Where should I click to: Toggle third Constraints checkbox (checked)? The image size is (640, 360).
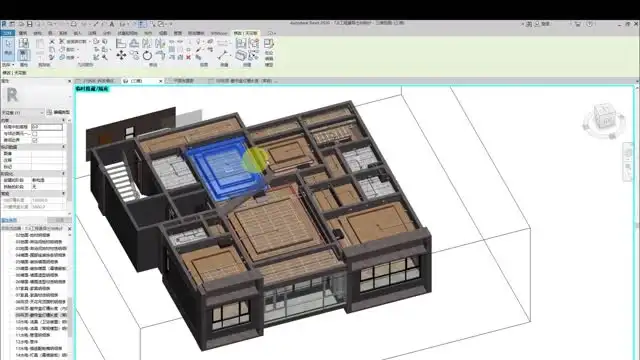click(35, 140)
